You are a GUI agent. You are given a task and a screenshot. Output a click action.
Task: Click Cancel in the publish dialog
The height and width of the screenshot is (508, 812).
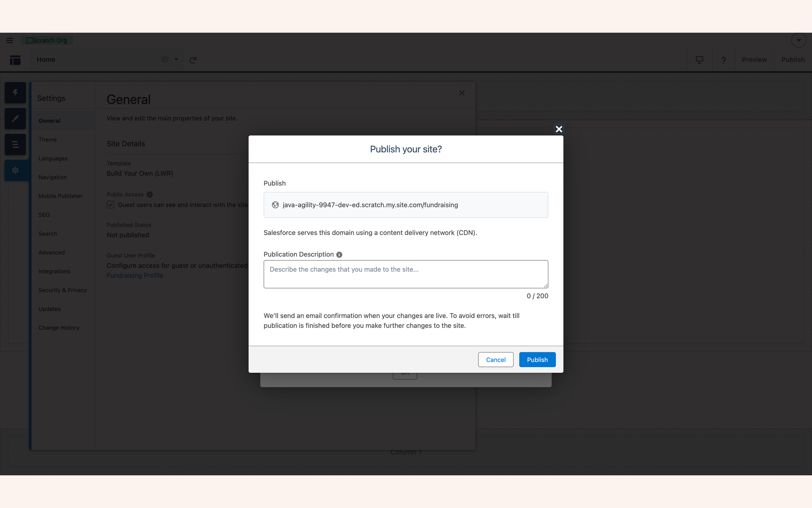pos(496,360)
